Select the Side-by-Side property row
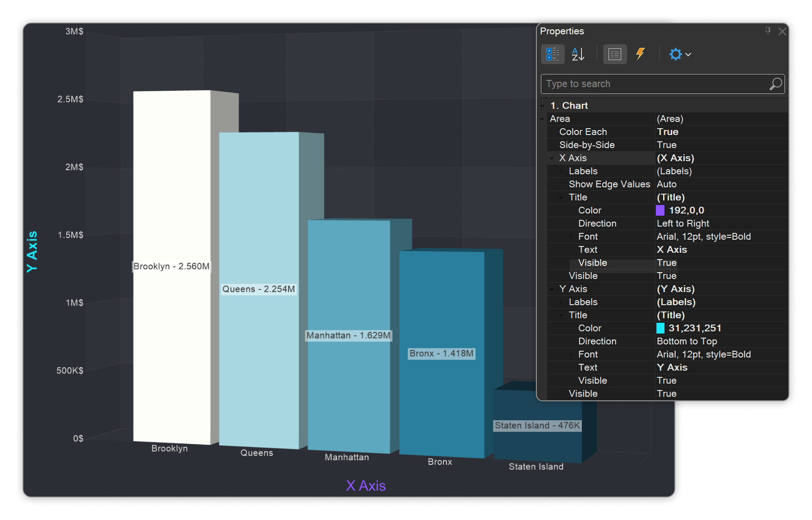The height and width of the screenshot is (520, 812). point(668,145)
